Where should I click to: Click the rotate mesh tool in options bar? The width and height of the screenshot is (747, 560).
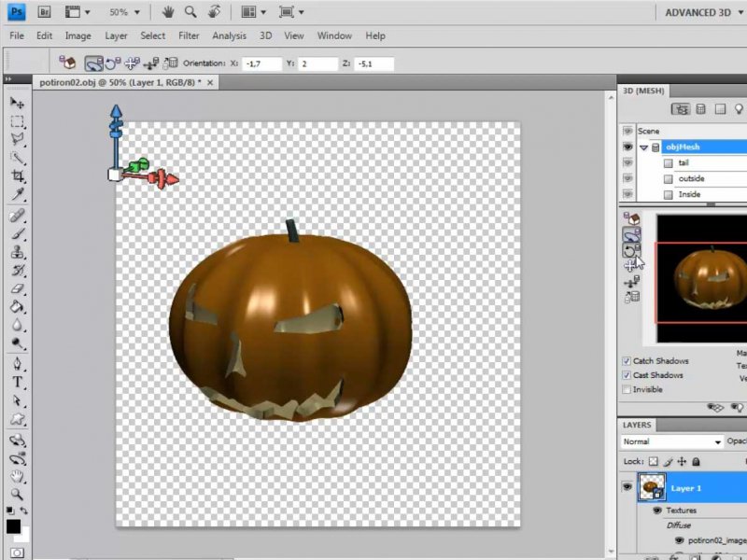(x=92, y=63)
